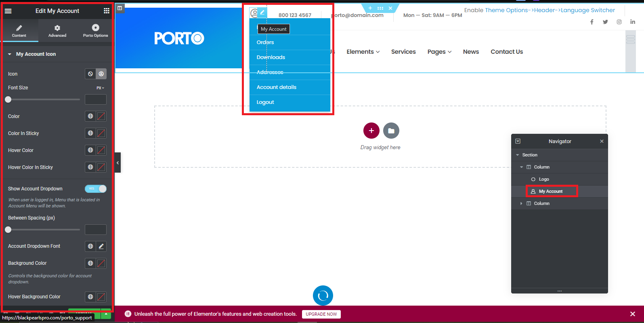Viewport: 644px width, 323px height.
Task: Collapse the editor side panel
Action: (117, 163)
